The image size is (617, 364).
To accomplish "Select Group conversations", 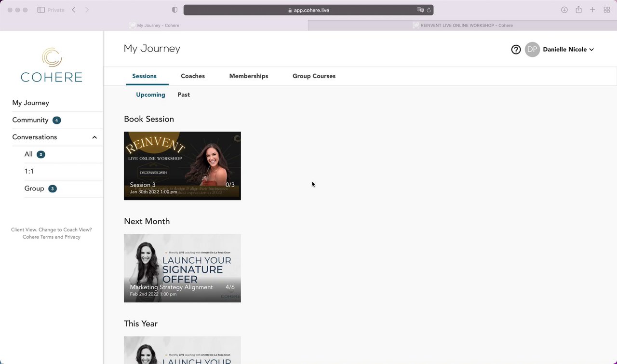I will tap(34, 189).
